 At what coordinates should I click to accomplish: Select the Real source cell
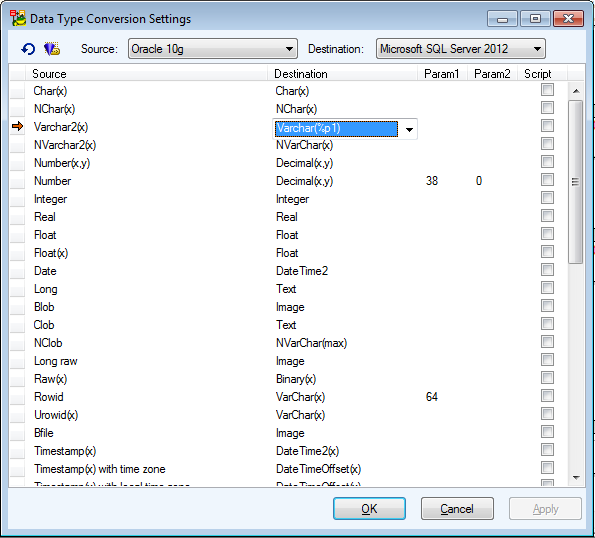(45, 217)
